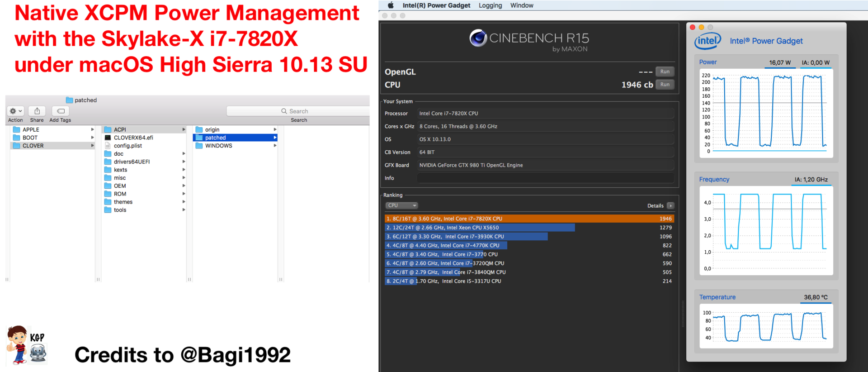Select ranking entry Intel Core i7-3720QM
This screenshot has height=372, width=868.
(529, 263)
